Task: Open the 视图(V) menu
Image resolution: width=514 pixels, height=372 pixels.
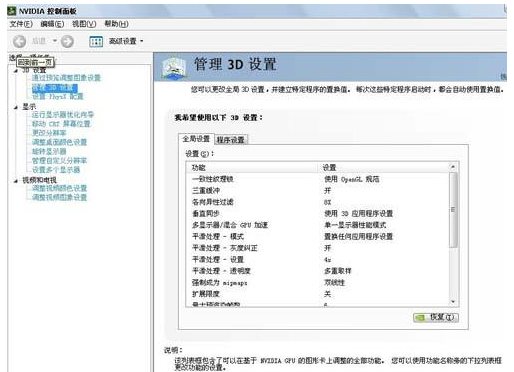Action: point(84,24)
